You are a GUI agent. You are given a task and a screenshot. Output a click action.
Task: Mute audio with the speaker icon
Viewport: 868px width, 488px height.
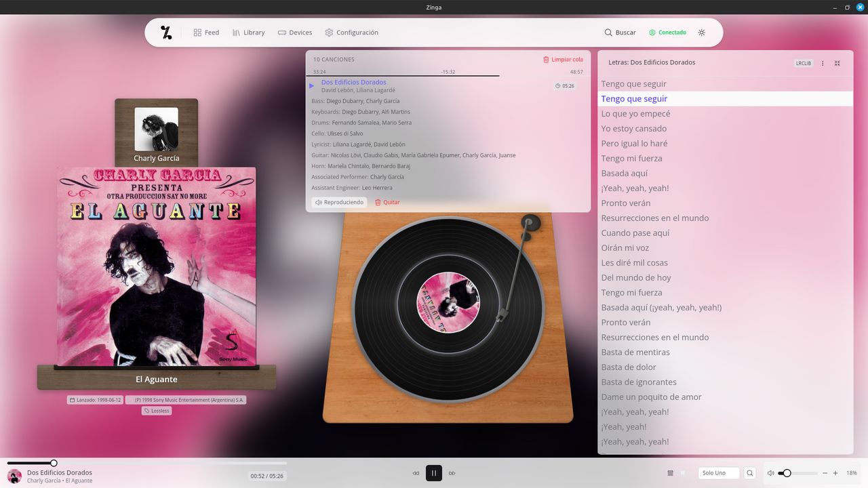tap(770, 473)
